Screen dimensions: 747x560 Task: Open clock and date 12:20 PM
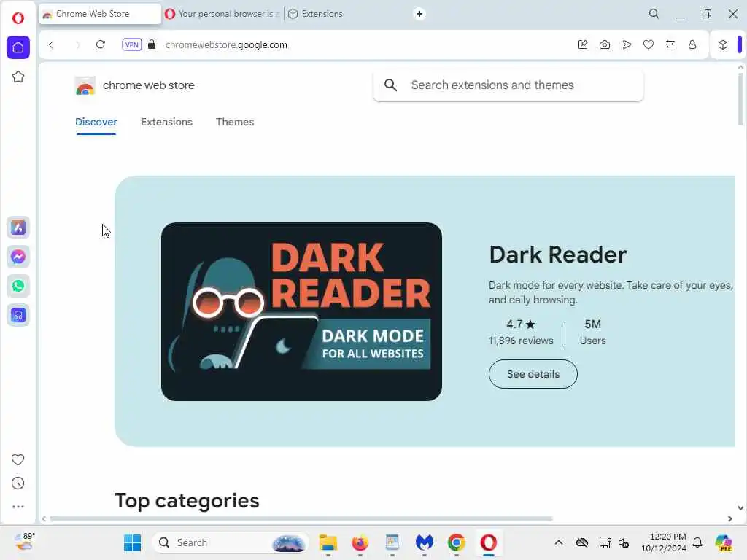pyautogui.click(x=664, y=542)
